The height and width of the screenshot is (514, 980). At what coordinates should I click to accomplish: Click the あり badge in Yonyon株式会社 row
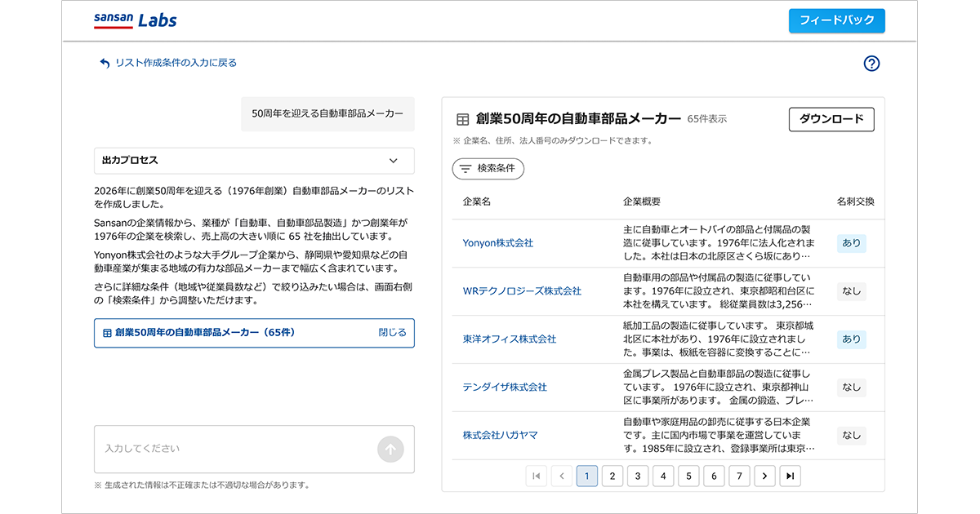point(851,243)
